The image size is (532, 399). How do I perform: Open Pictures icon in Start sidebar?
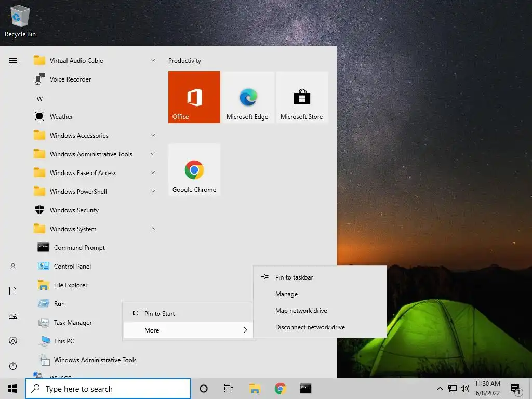coord(13,316)
